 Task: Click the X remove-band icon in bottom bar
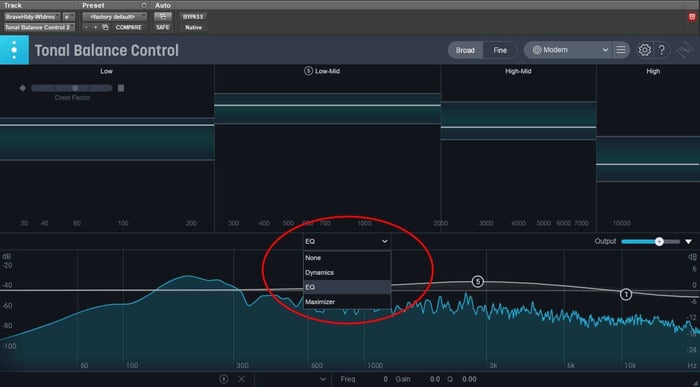click(x=242, y=379)
